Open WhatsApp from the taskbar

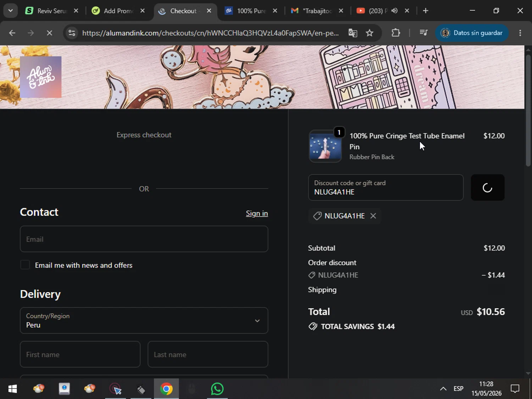pyautogui.click(x=217, y=389)
